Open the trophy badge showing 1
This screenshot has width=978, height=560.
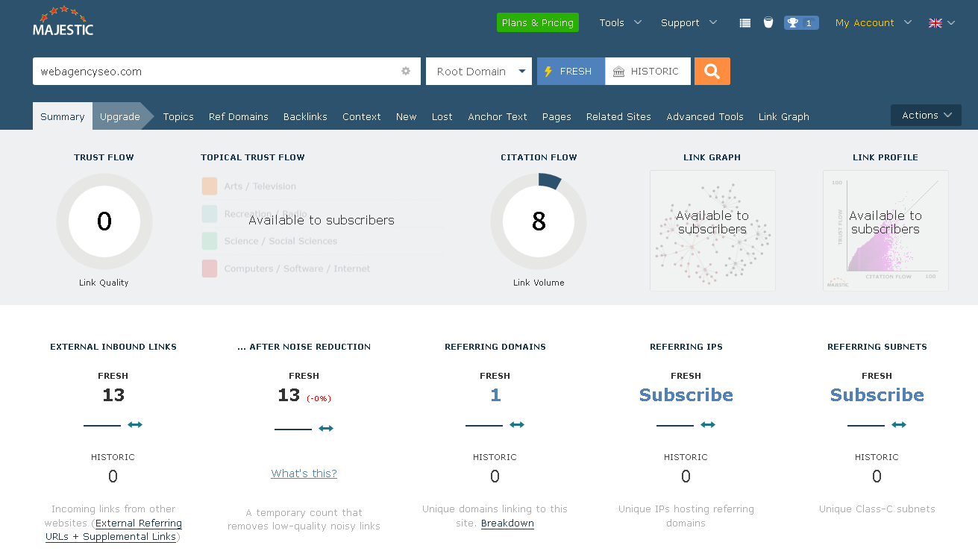click(x=801, y=23)
